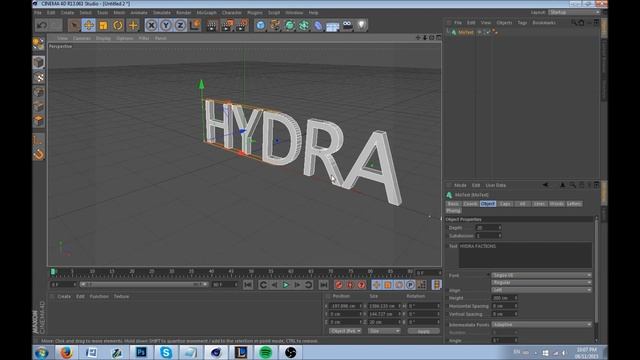Go to end of animation
Viewport: 640px width, 360px height.
[x=323, y=284]
